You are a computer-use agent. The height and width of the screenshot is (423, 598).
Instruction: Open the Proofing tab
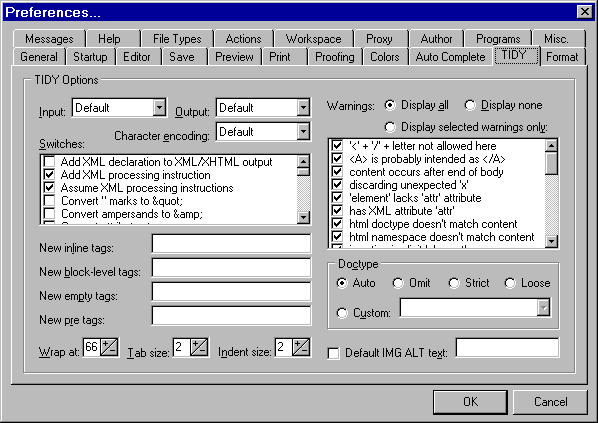(x=335, y=57)
